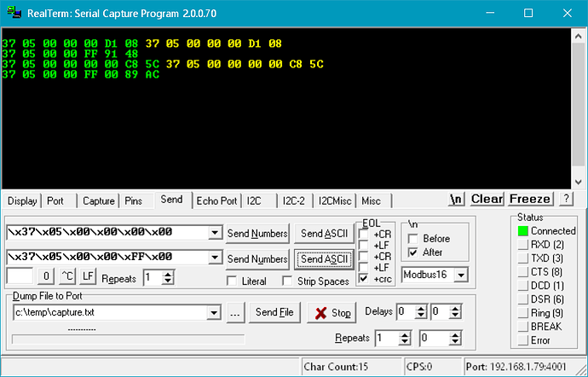Clear the terminal with Clear button
The image size is (588, 377).
coord(487,199)
